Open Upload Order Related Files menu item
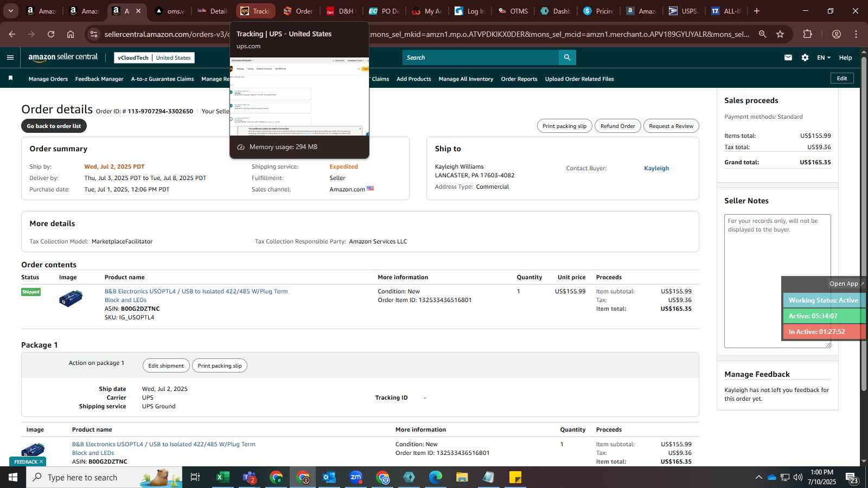The height and width of the screenshot is (488, 868). 579,79
